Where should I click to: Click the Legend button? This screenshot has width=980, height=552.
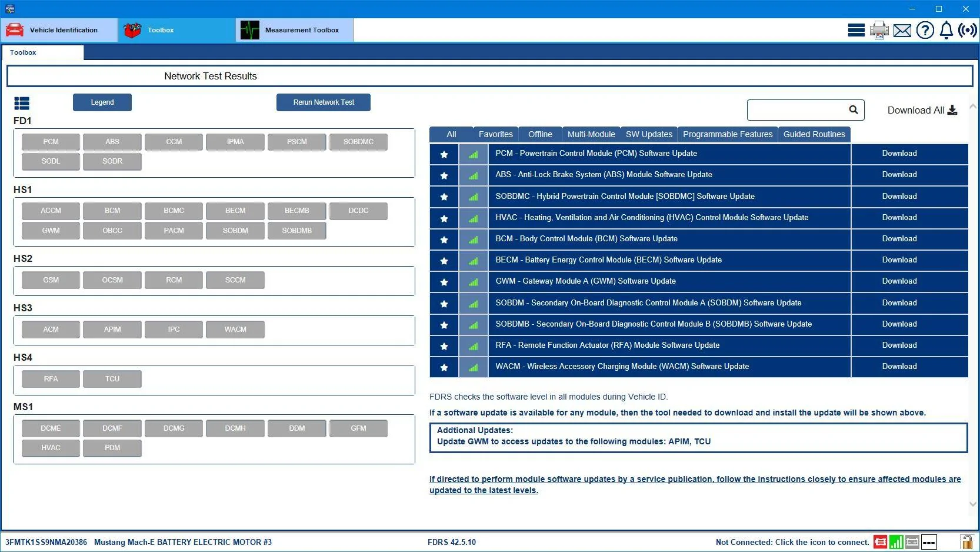(102, 102)
